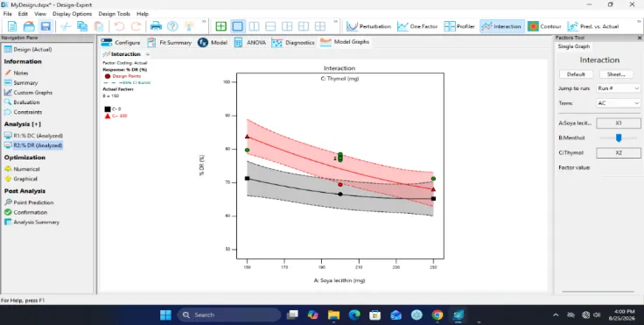Image resolution: width=644 pixels, height=325 pixels.
Task: Save the design with the floppy disk icon
Action: 45,26
